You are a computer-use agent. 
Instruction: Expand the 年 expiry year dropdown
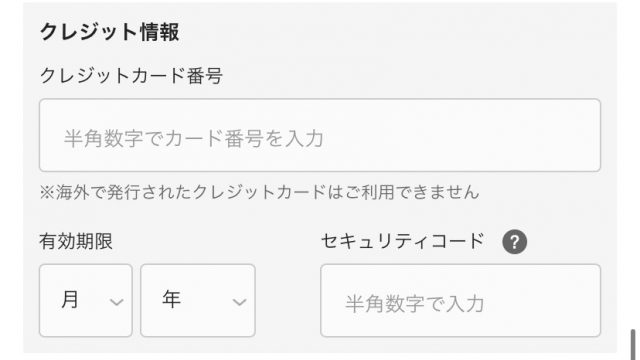pyautogui.click(x=198, y=300)
